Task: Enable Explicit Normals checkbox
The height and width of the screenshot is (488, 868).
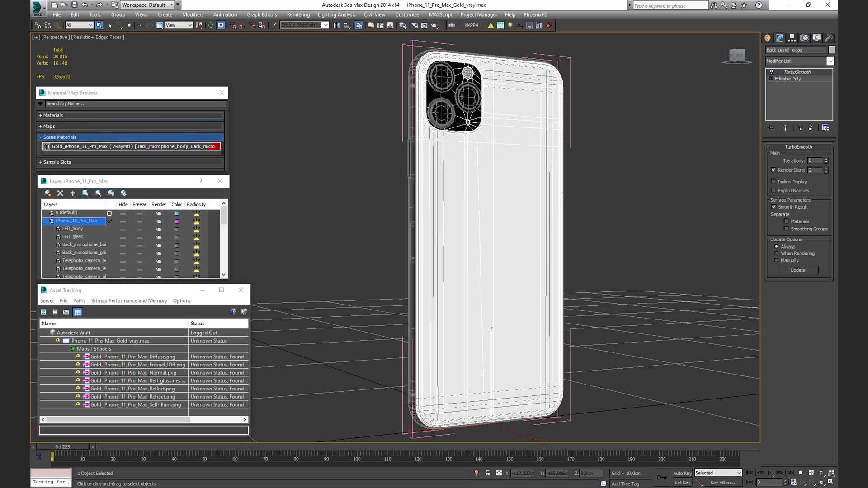Action: pos(774,191)
